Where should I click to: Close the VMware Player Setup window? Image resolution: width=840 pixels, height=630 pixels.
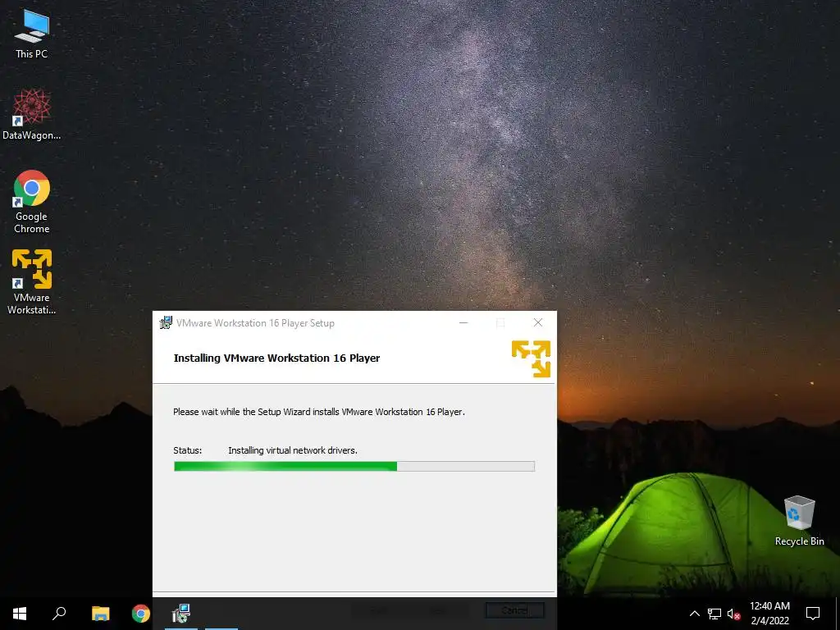click(x=538, y=322)
